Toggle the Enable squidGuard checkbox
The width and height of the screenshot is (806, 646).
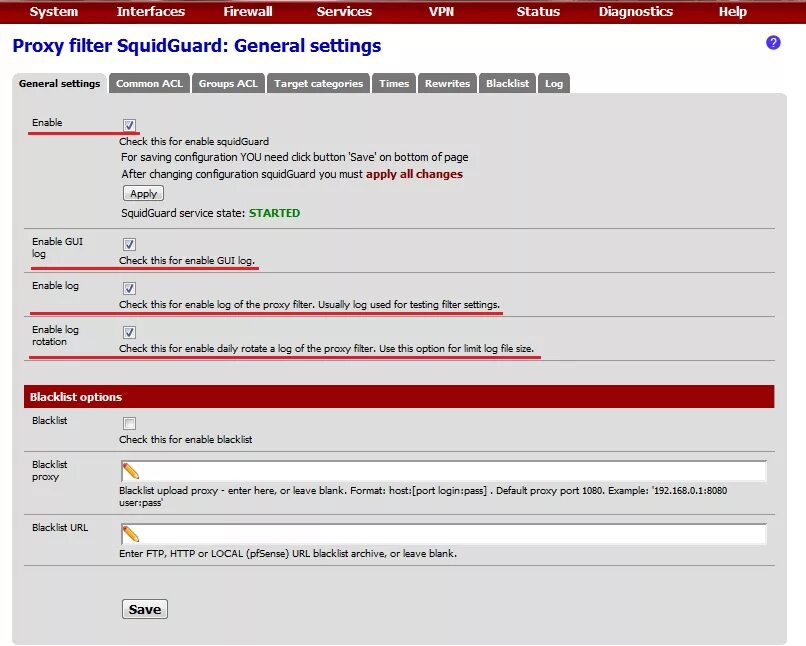point(129,125)
